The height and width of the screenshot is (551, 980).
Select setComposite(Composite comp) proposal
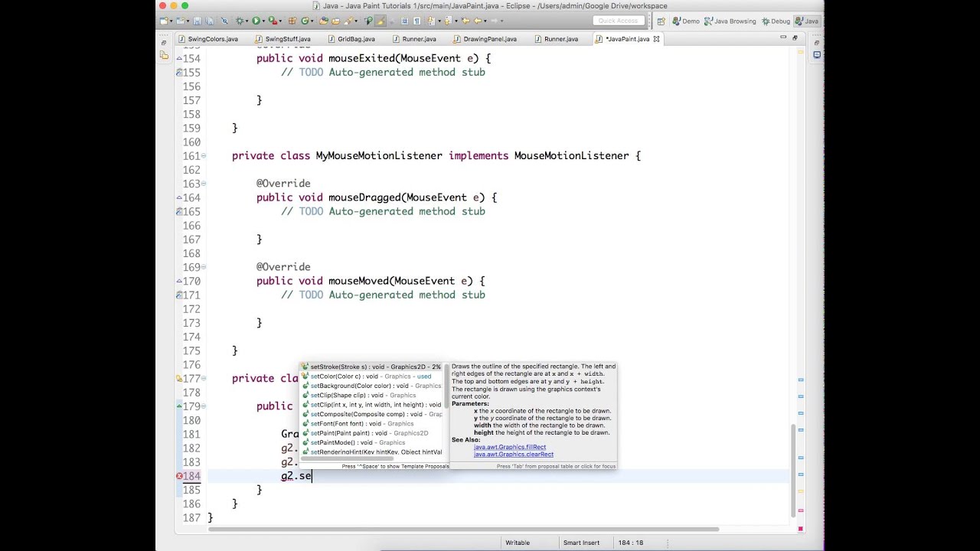pos(371,414)
